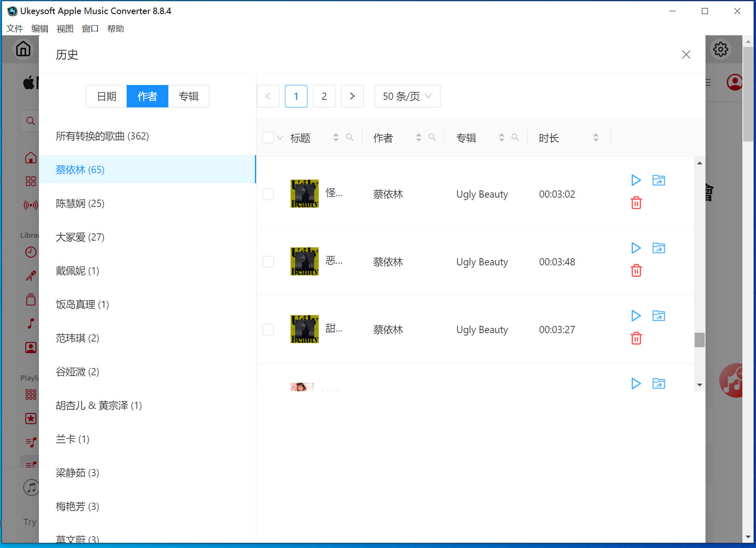
Task: Search within the 标题 column
Action: (350, 138)
